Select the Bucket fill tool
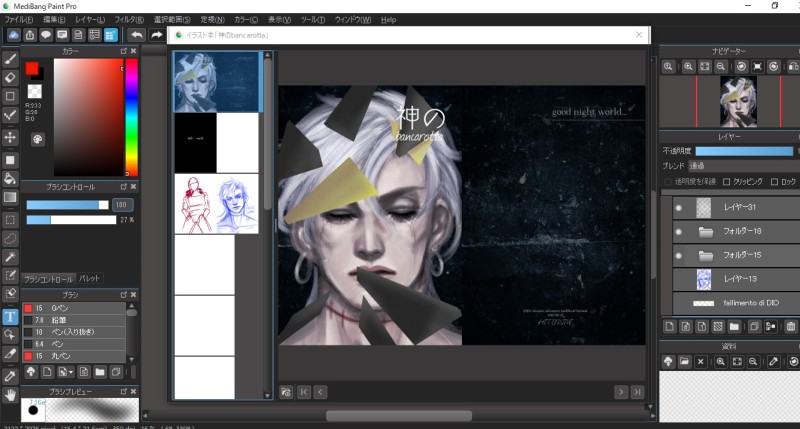This screenshot has height=429, width=800. click(x=10, y=179)
